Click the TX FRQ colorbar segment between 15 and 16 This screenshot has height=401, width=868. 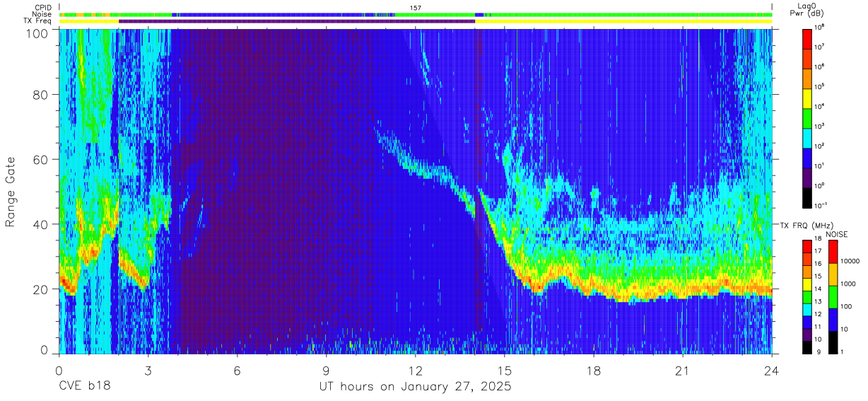(x=807, y=271)
